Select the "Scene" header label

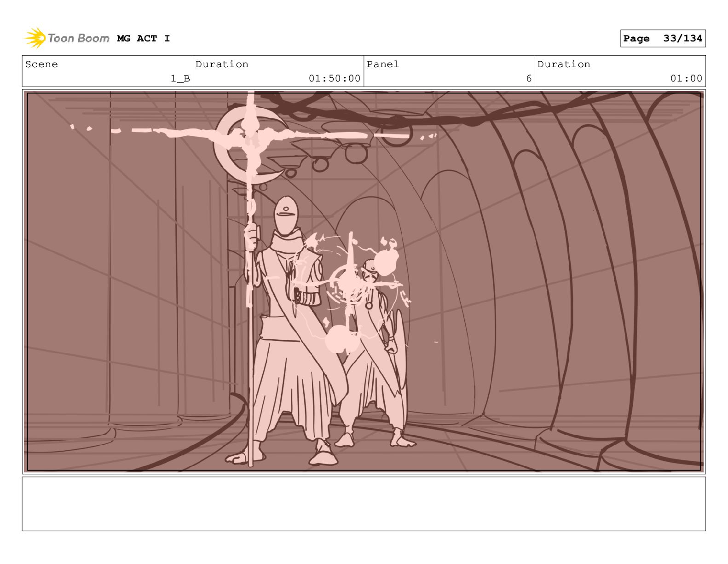point(41,64)
